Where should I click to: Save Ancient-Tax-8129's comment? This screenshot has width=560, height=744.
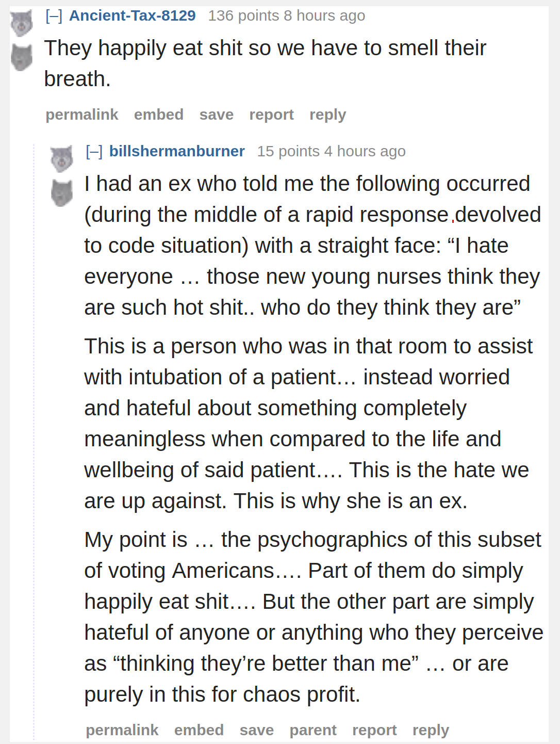[217, 115]
